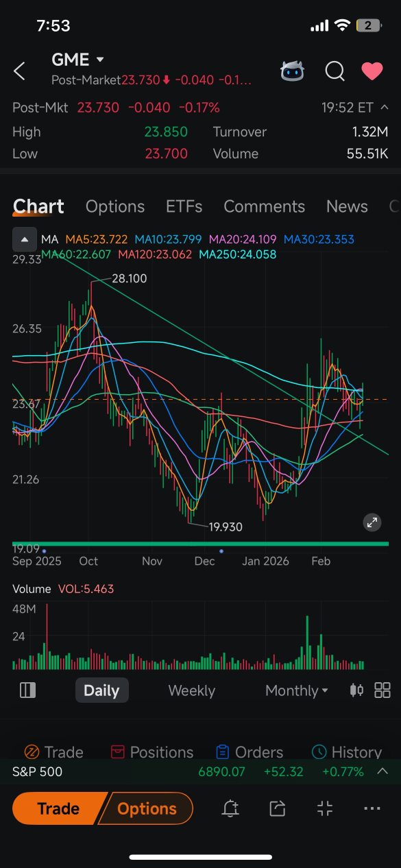
Task: Tap the Post-Mkt price 23.730
Action: tap(98, 108)
